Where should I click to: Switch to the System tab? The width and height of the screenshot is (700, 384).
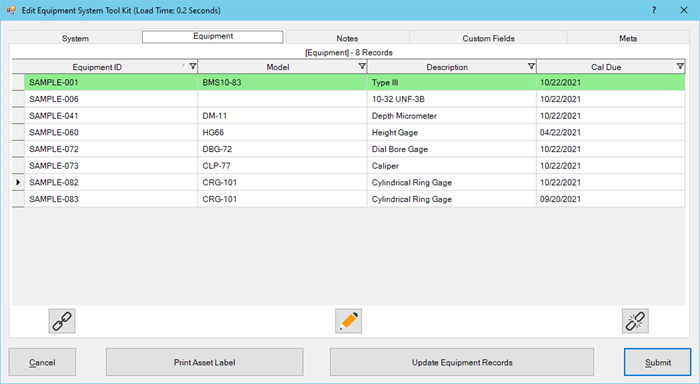click(75, 38)
